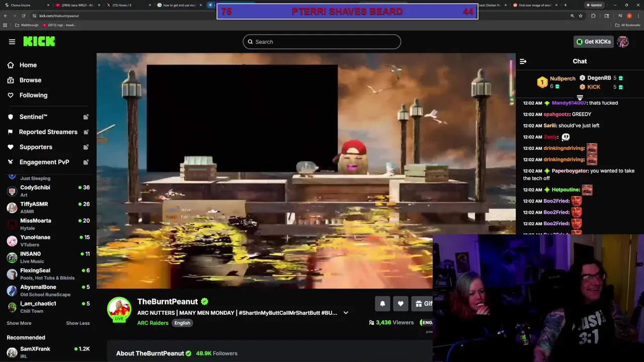This screenshot has width=644, height=362.
Task: Open YunoHanae's channel from the following list
Action: pos(48,241)
